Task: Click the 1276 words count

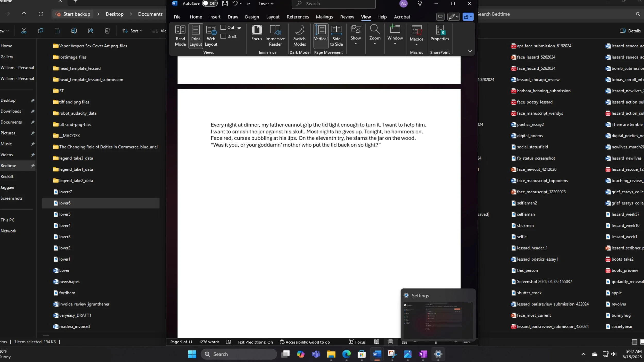Action: (209, 342)
